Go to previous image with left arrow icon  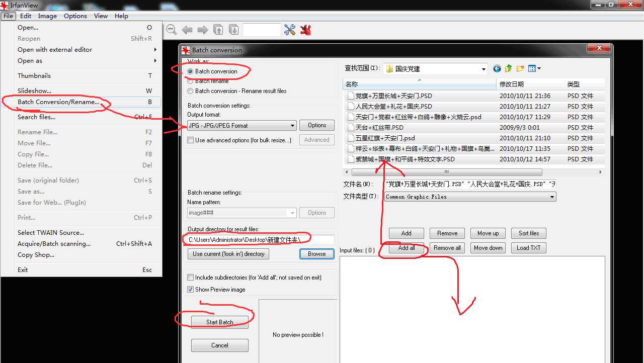pyautogui.click(x=187, y=30)
